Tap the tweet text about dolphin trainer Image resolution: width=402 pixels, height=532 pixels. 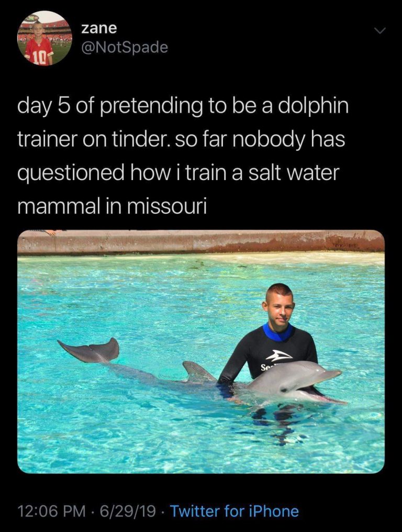[x=183, y=156]
